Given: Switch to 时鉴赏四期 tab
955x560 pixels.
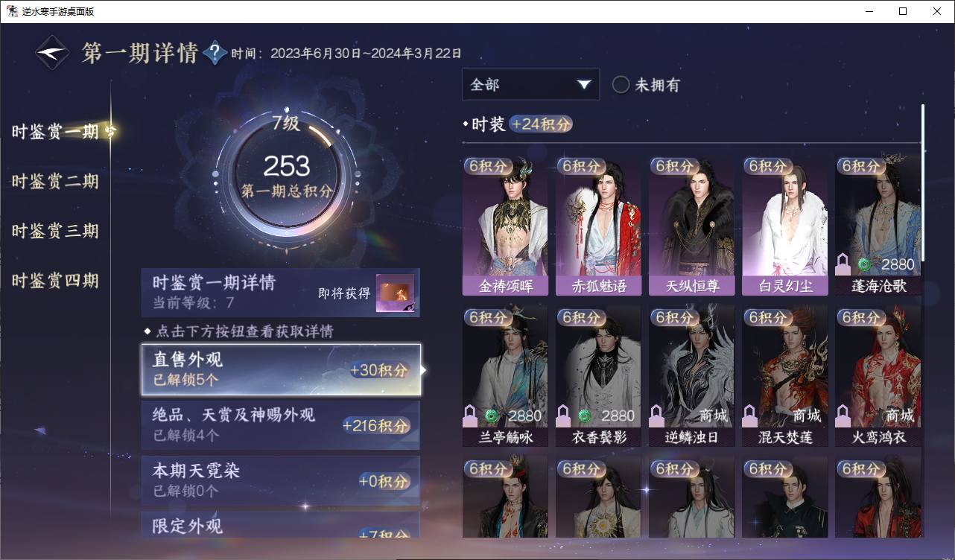Looking at the screenshot, I should tap(55, 281).
